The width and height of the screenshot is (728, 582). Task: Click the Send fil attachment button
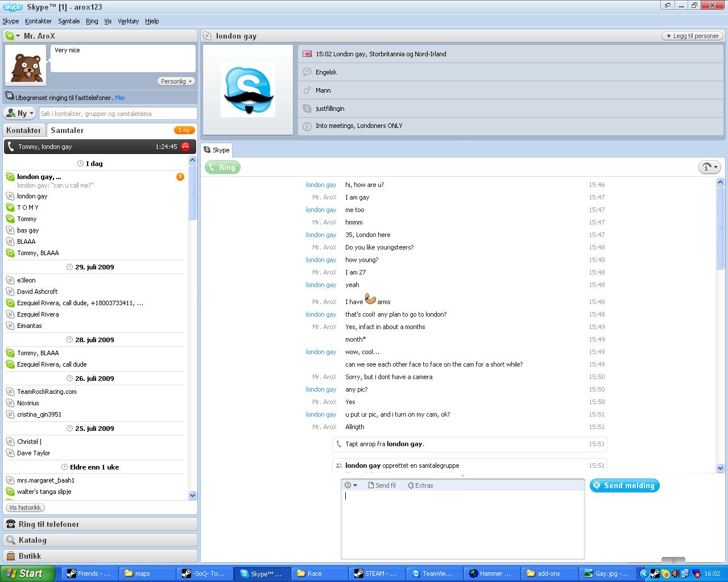click(x=382, y=485)
